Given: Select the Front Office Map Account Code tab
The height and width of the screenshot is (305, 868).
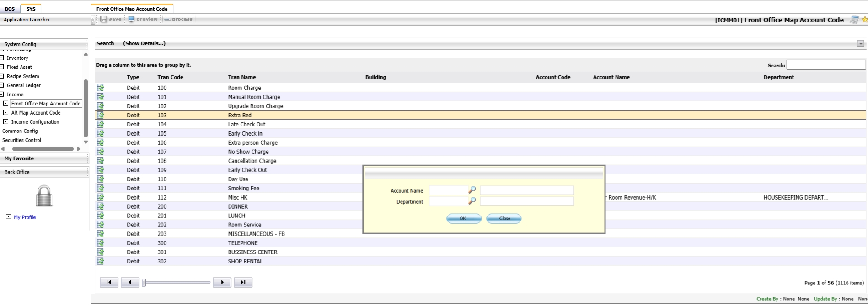Looking at the screenshot, I should [x=132, y=9].
